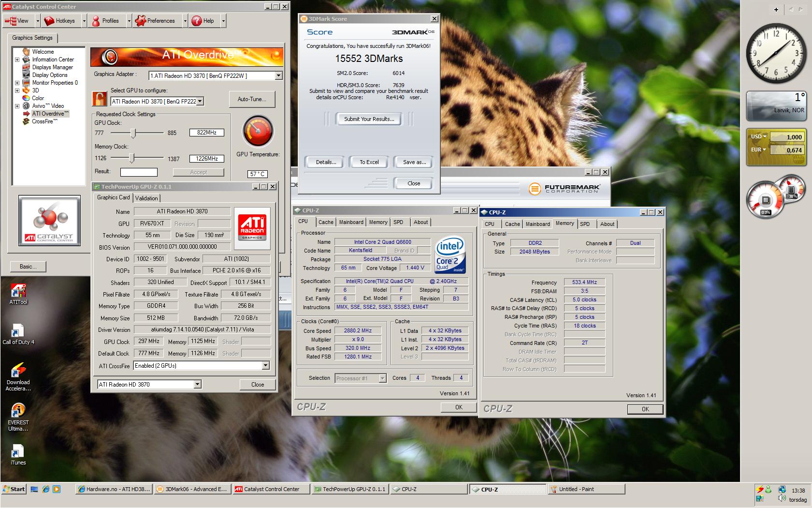Open the View menu in Catalyst Control Center
812x508 pixels.
[x=17, y=21]
